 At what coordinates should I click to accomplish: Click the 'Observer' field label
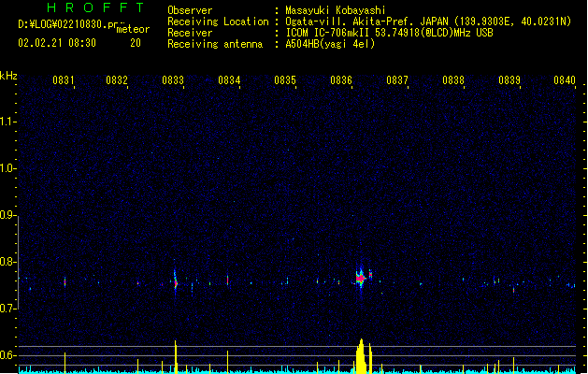(x=190, y=10)
